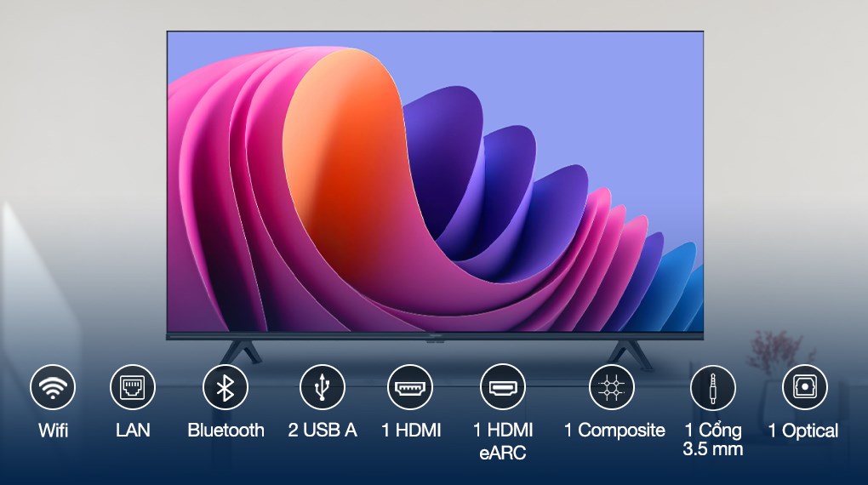Viewport: 868px width, 485px height.
Task: Click the Bluetooth symbol icon
Action: point(226,387)
